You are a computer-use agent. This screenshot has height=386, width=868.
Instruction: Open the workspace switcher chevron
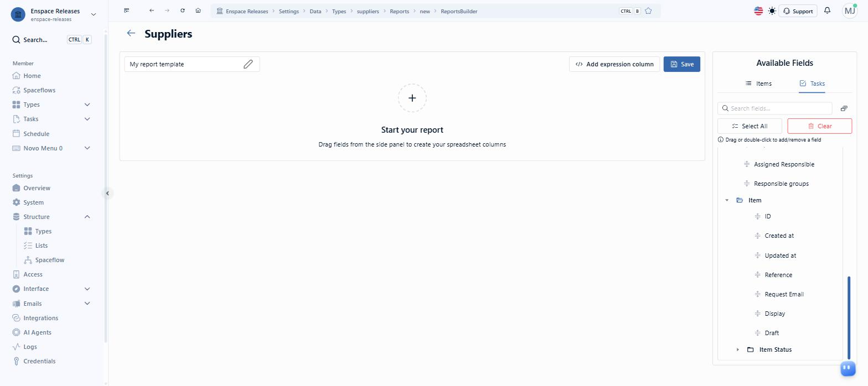93,14
